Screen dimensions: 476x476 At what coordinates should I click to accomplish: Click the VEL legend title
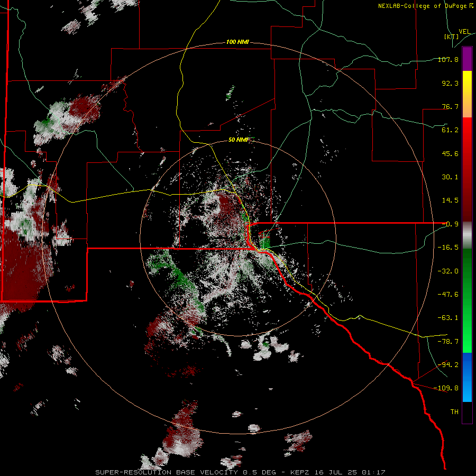(x=464, y=32)
